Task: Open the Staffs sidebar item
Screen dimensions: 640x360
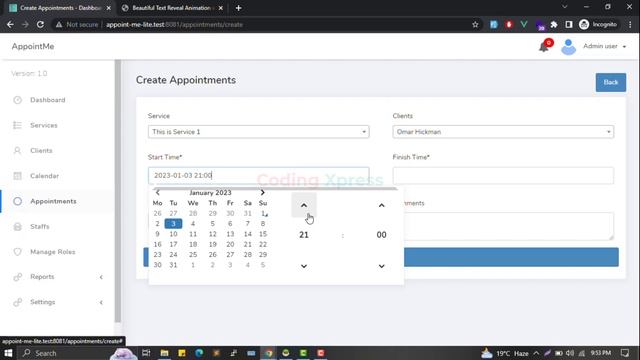Action: tap(40, 227)
